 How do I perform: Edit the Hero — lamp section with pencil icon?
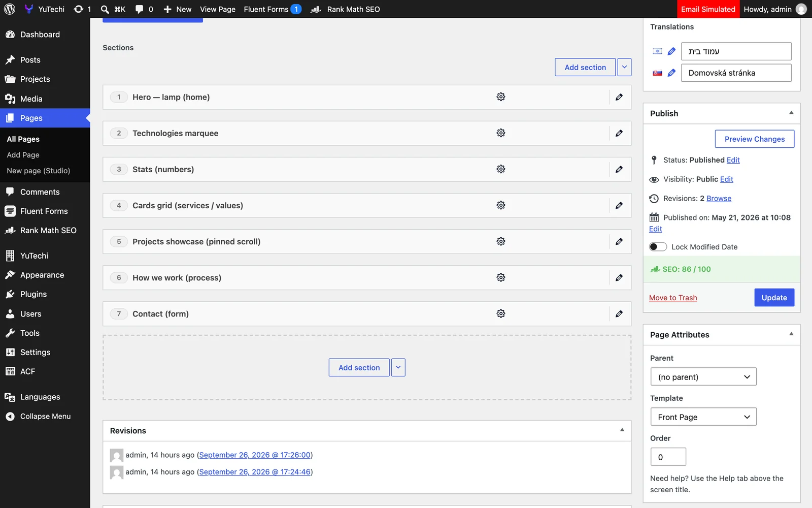point(619,97)
